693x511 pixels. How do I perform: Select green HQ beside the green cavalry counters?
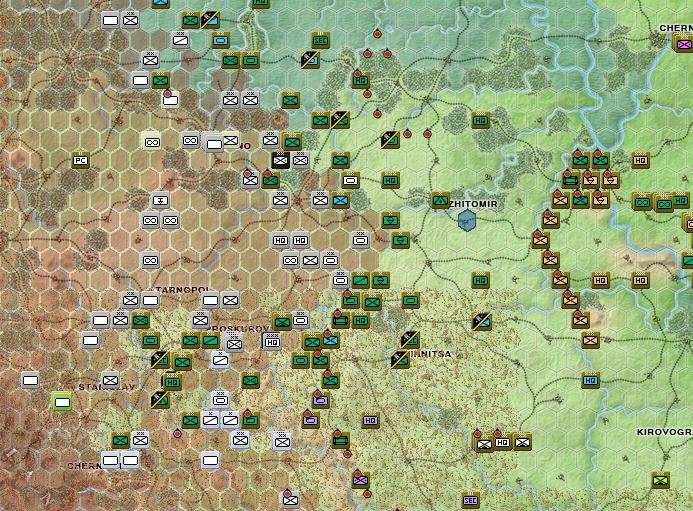pyautogui.click(x=681, y=200)
